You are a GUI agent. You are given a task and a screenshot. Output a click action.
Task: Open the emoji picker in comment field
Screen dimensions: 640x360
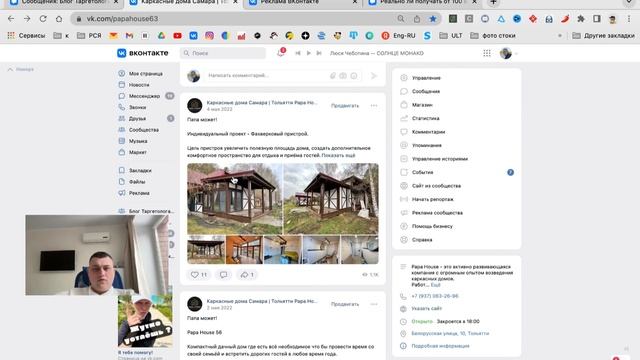tap(354, 76)
